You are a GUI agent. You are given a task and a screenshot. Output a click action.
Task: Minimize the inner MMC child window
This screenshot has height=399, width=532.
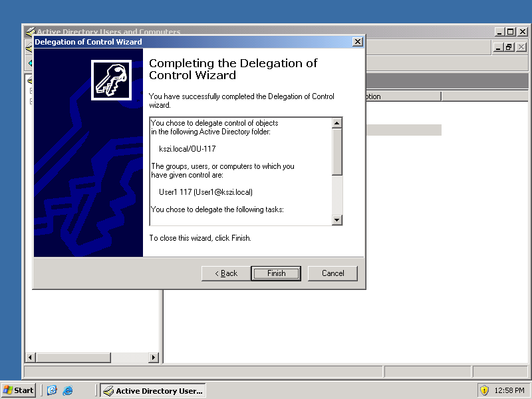(497, 47)
